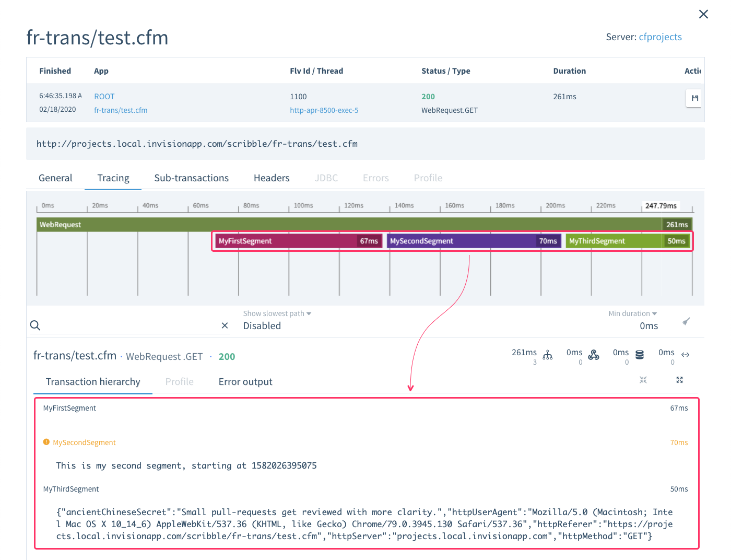This screenshot has width=731, height=560.
Task: Click the database icon beside 0ms
Action: 640,355
